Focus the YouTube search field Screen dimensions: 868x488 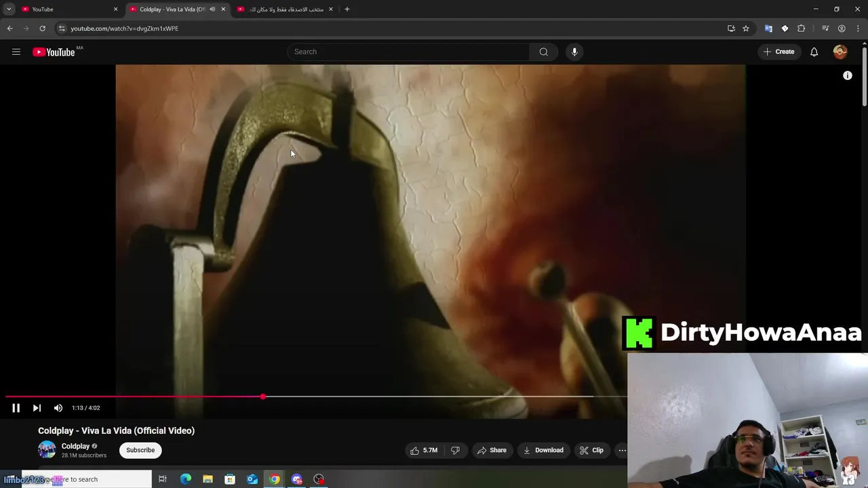[408, 52]
